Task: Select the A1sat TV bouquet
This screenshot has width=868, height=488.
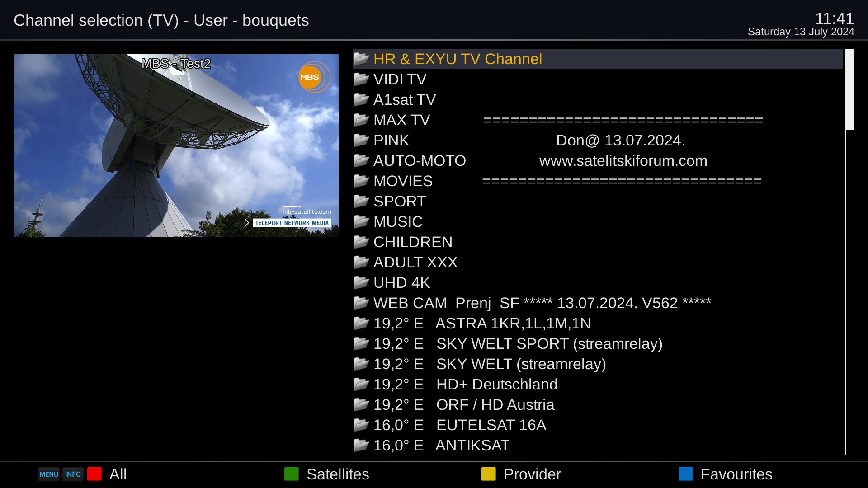Action: point(404,100)
